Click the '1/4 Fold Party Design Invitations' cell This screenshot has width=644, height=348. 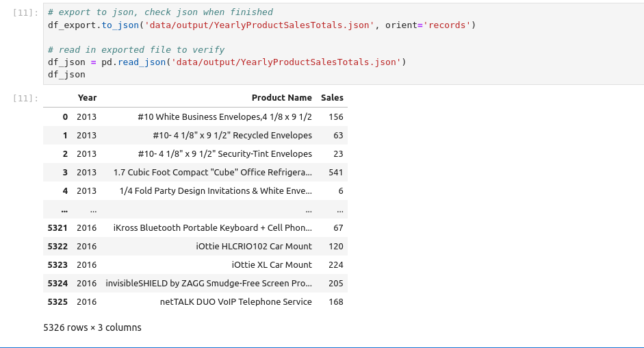point(215,191)
